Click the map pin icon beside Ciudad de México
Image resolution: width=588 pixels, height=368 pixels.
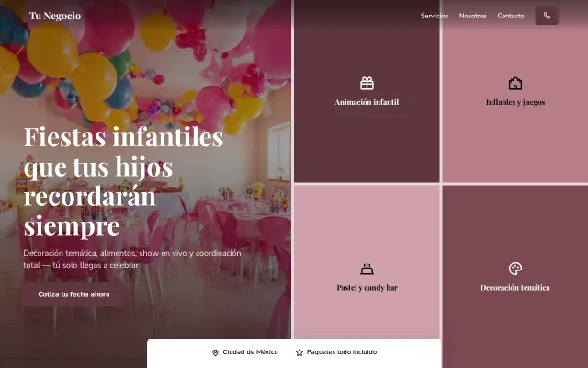(215, 352)
